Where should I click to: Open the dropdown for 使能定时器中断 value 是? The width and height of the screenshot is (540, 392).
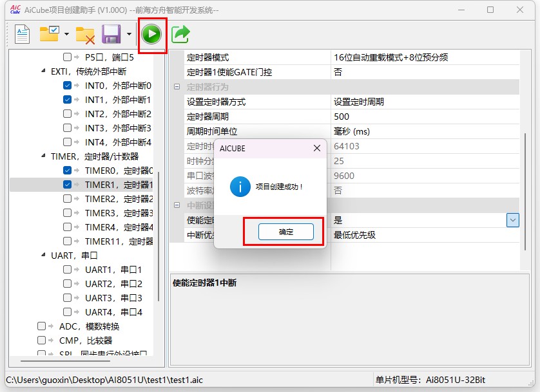(512, 220)
